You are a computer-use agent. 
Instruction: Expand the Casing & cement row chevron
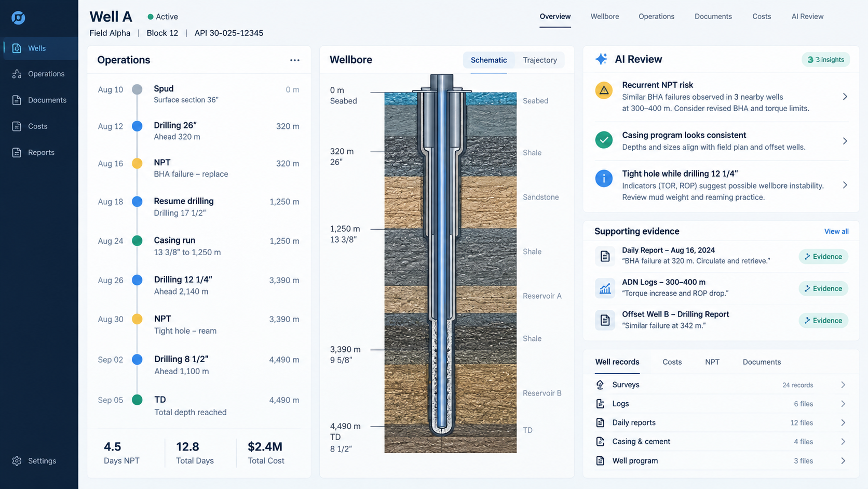point(843,442)
